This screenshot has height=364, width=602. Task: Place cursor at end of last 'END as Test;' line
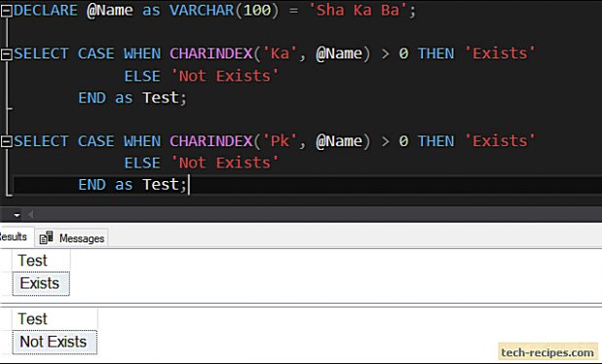[189, 185]
